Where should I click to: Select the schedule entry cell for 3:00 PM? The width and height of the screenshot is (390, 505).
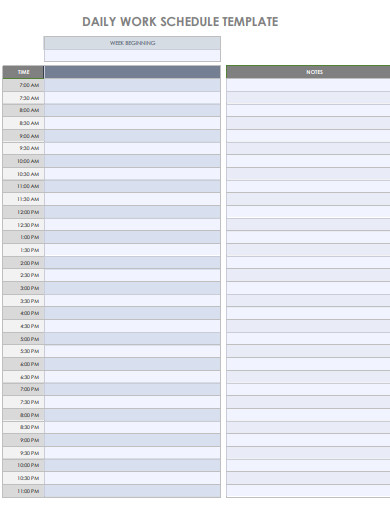click(132, 288)
